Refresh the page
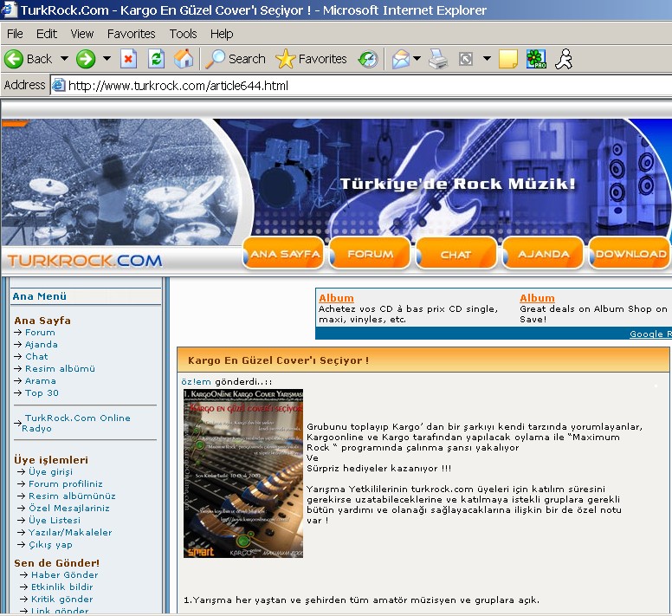 156,59
